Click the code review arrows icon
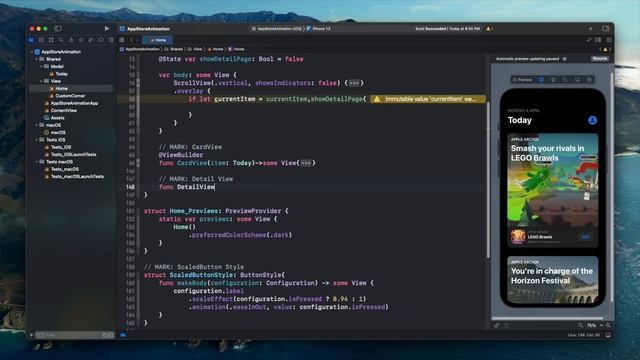 (589, 40)
